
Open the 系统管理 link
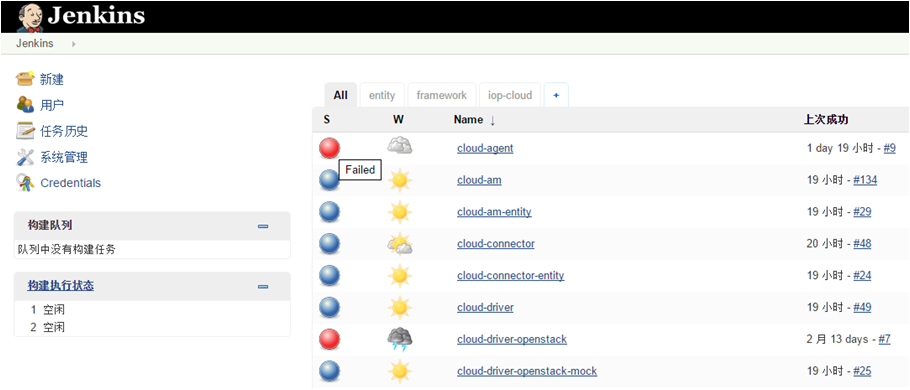click(64, 157)
